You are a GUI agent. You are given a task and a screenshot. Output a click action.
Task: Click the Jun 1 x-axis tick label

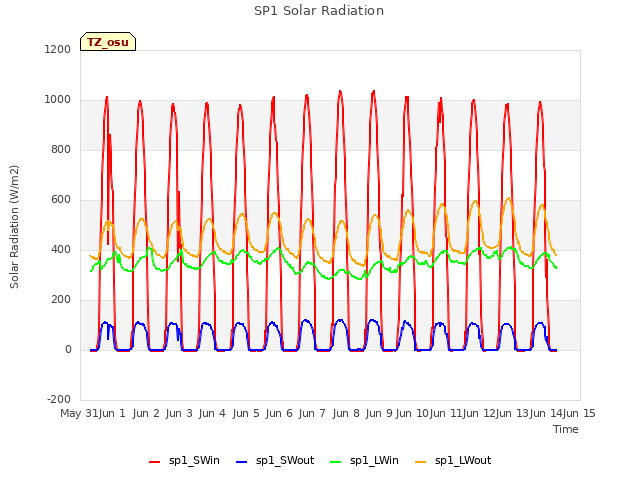112,413
